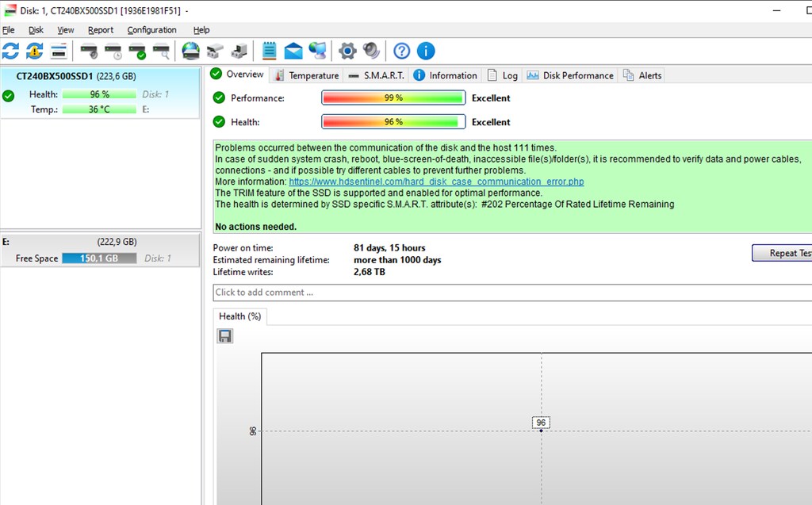Click the disk icon with clock overlay
This screenshot has width=812, height=505.
click(x=113, y=51)
